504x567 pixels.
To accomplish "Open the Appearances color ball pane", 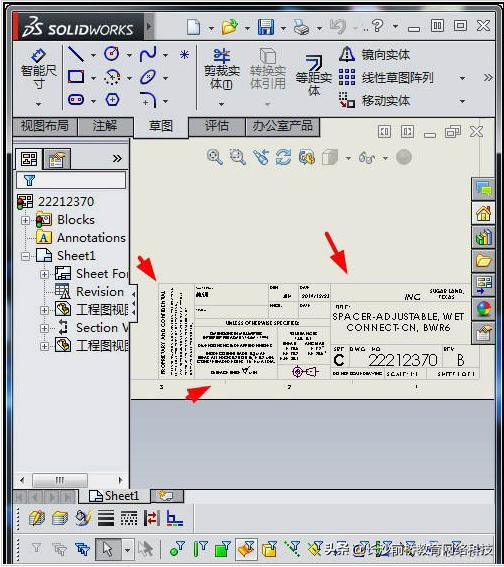I will click(483, 309).
